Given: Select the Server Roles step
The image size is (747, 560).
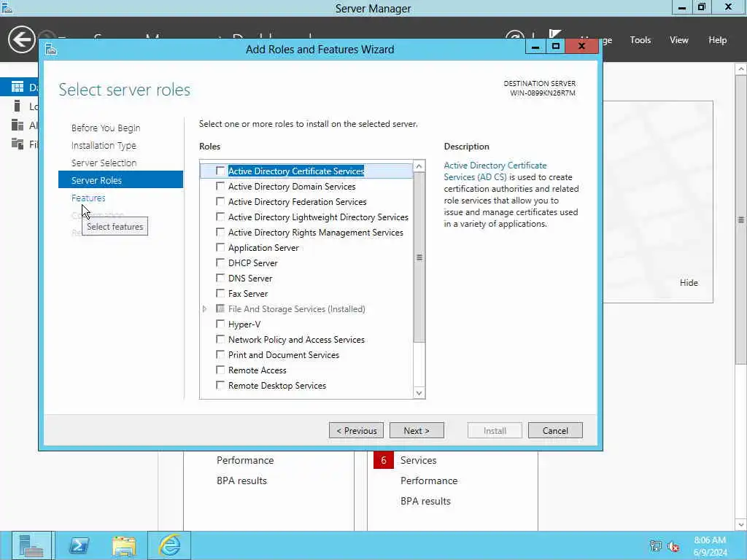Looking at the screenshot, I should coord(120,180).
